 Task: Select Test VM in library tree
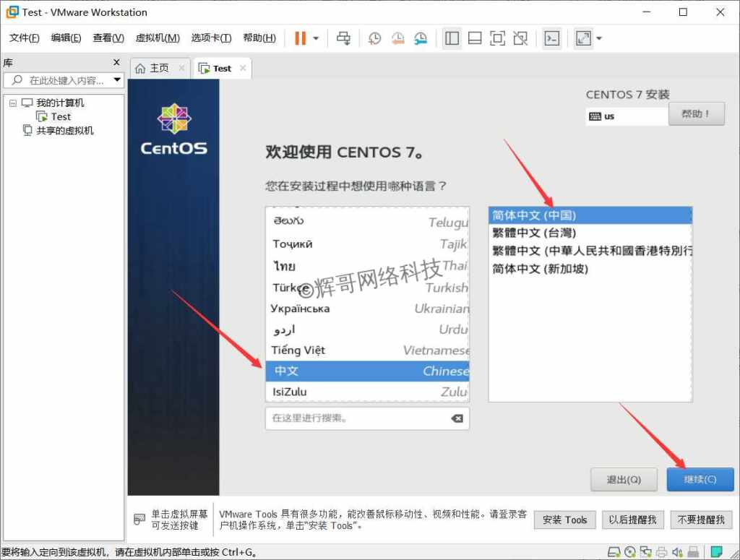[61, 116]
